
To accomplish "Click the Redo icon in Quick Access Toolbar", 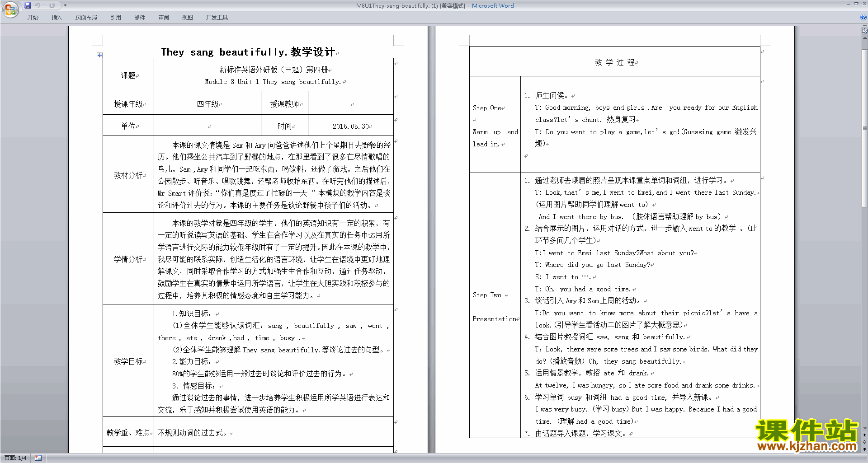I will (x=52, y=5).
